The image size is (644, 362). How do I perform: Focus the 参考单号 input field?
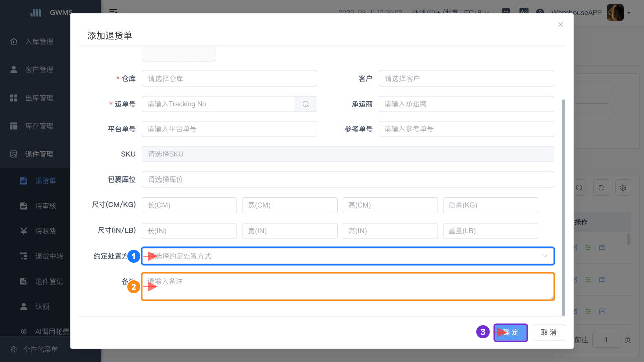click(466, 129)
